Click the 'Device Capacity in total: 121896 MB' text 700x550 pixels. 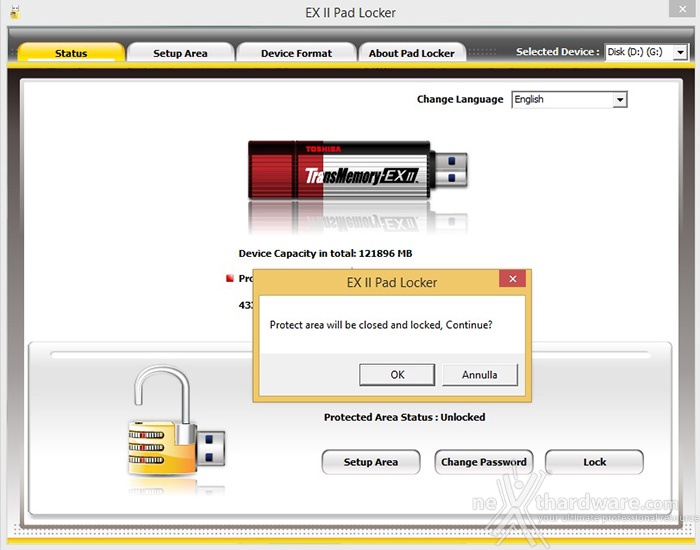click(x=325, y=254)
